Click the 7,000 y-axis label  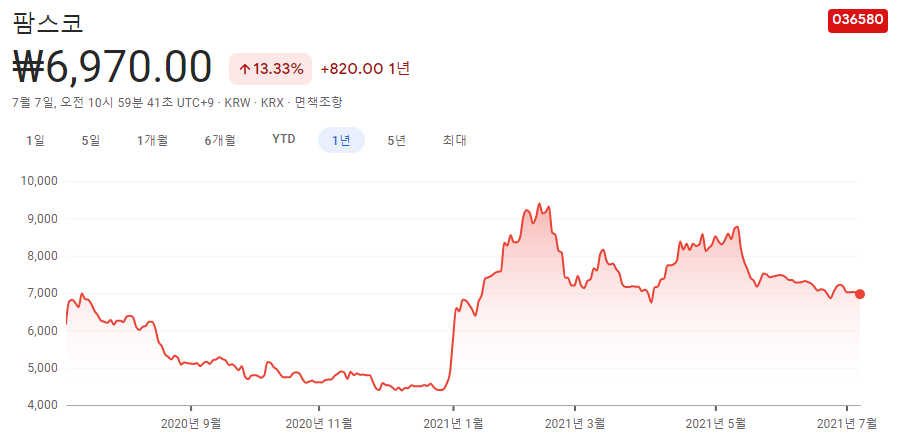pyautogui.click(x=45, y=294)
